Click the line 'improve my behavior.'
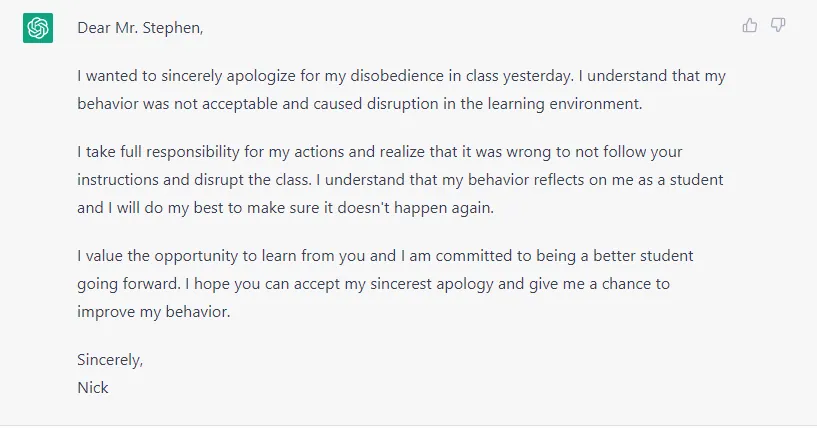The image size is (817, 429). [x=154, y=312]
